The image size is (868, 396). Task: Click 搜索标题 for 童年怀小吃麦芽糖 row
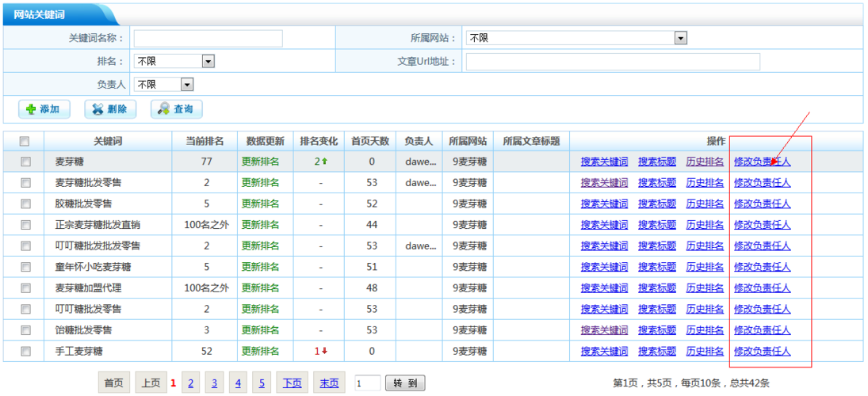657,267
